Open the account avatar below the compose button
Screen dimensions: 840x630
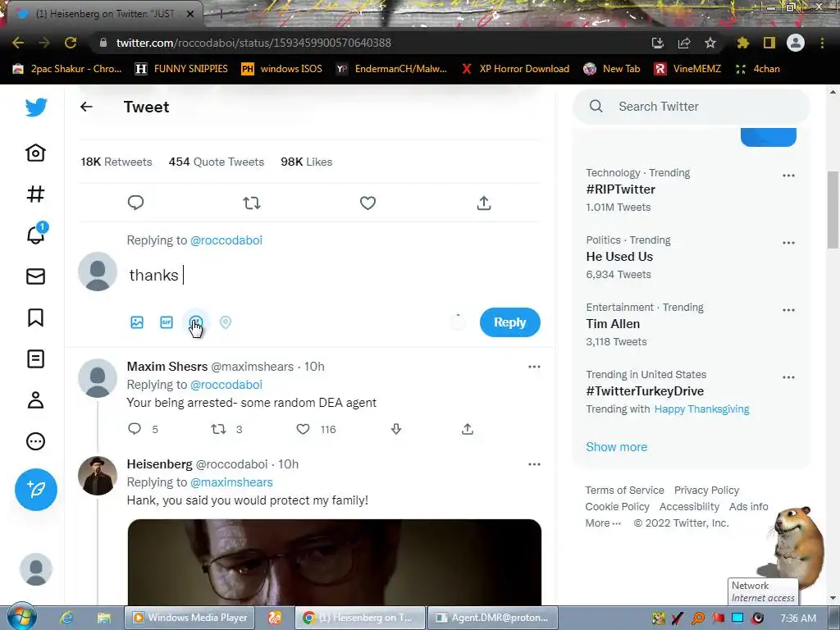pos(36,569)
